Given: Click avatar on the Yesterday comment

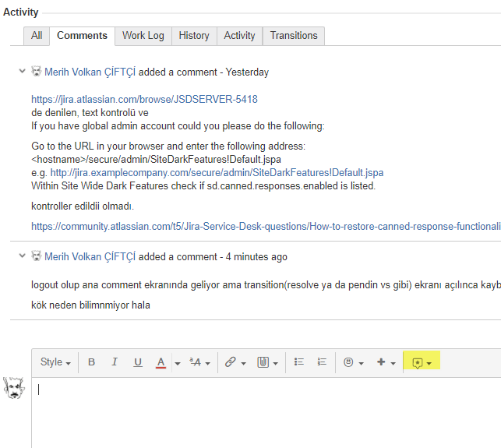Looking at the screenshot, I should click(x=37, y=71).
